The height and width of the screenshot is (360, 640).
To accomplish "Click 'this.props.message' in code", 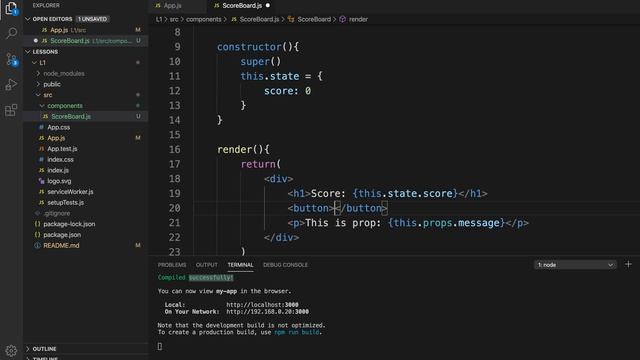I will click(x=447, y=223).
